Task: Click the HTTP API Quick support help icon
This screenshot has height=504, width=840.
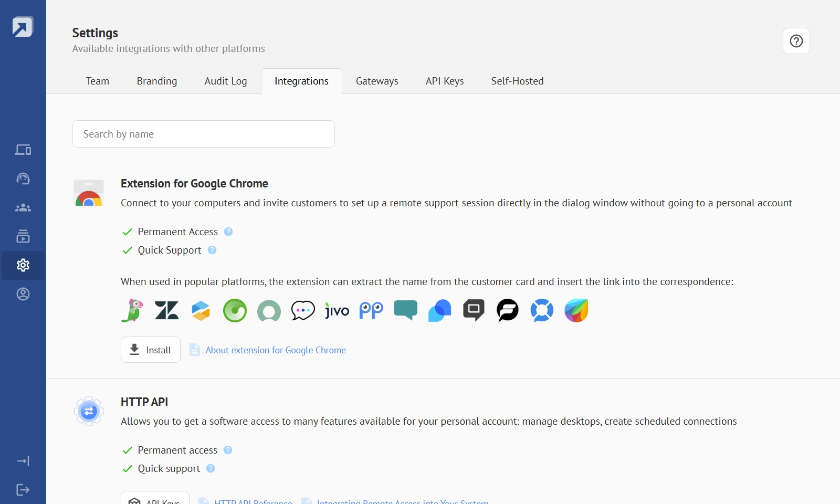Action: pos(211,468)
